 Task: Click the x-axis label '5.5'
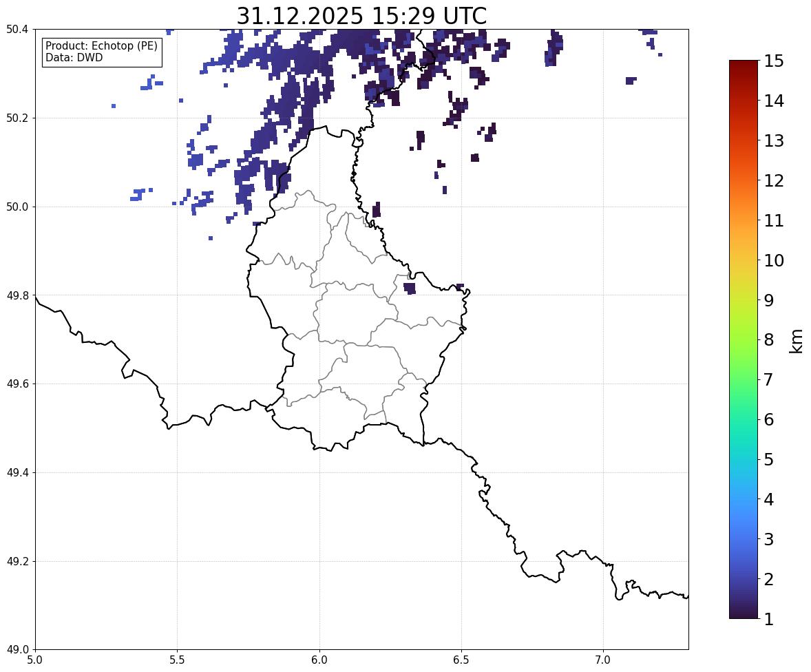click(x=178, y=660)
